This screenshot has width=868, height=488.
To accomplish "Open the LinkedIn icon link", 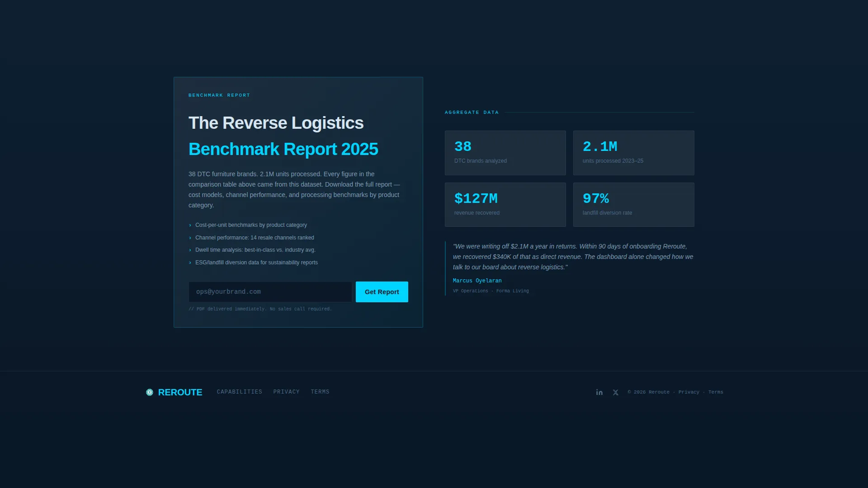I will (x=599, y=392).
